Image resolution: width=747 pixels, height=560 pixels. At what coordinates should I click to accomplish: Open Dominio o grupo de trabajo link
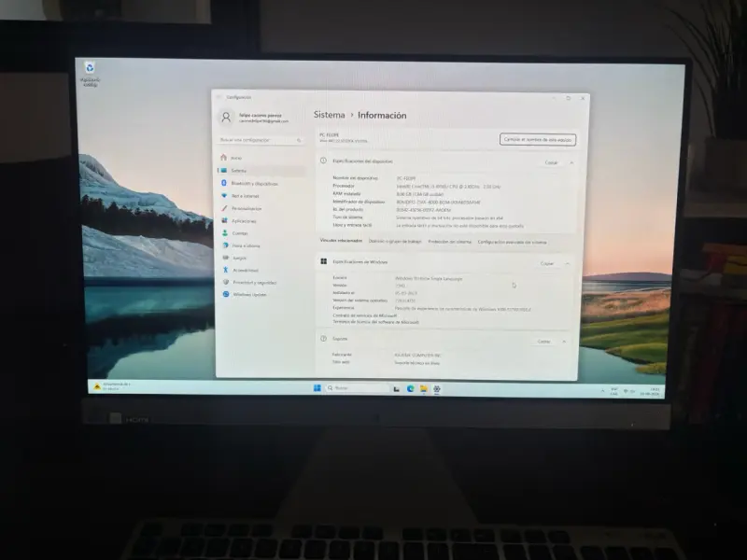tap(395, 242)
